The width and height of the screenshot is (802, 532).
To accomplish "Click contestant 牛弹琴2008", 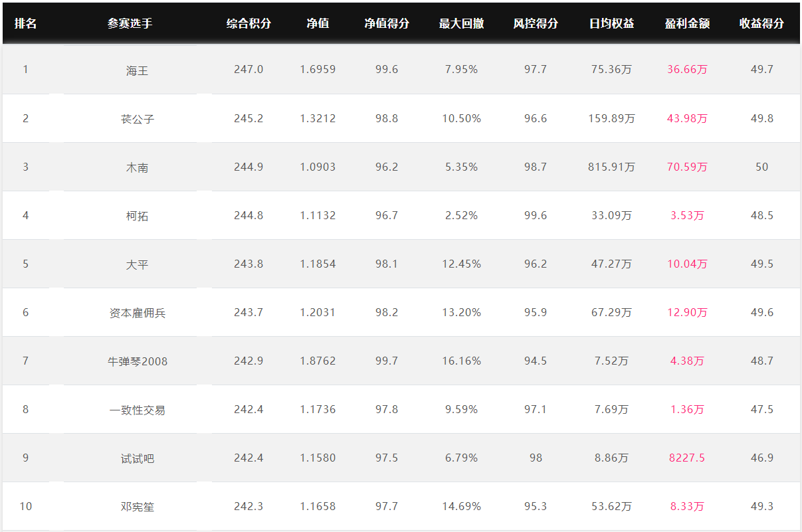I will pos(137,361).
